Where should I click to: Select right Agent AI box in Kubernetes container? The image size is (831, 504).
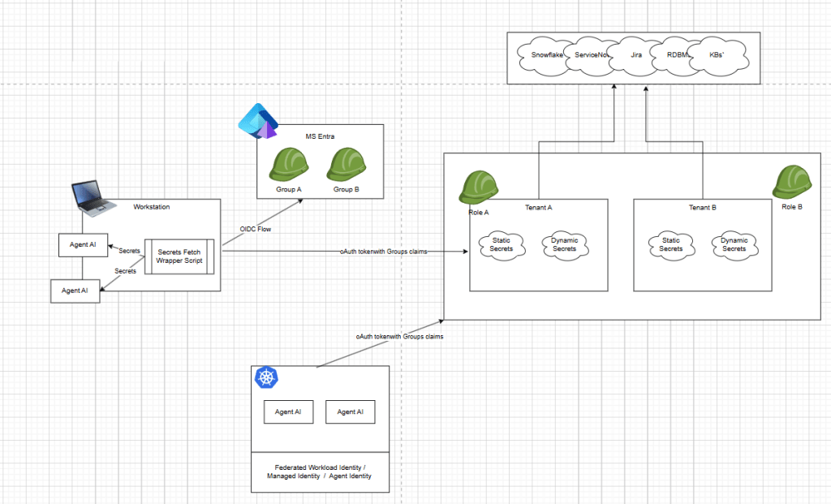click(350, 411)
